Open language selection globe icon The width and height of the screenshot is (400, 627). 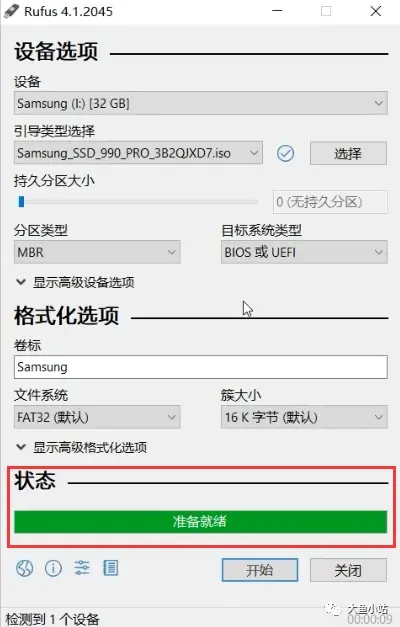click(x=24, y=568)
